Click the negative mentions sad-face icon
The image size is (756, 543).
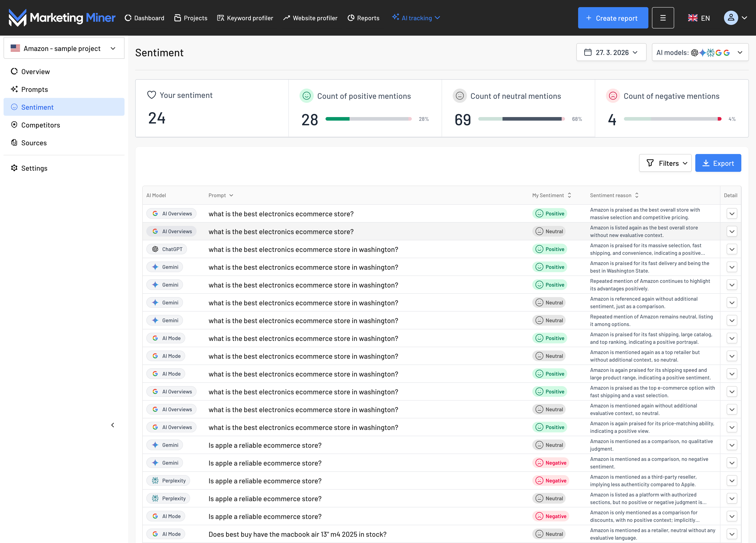[x=613, y=96]
